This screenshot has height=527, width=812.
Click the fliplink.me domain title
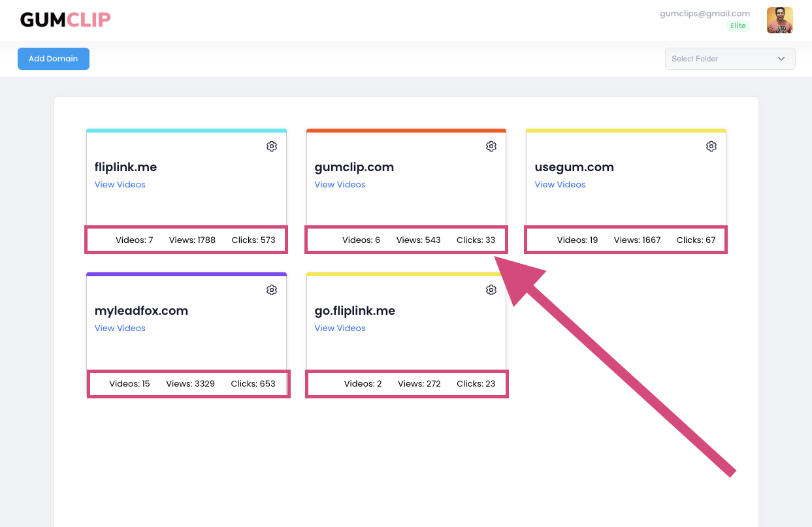(126, 167)
